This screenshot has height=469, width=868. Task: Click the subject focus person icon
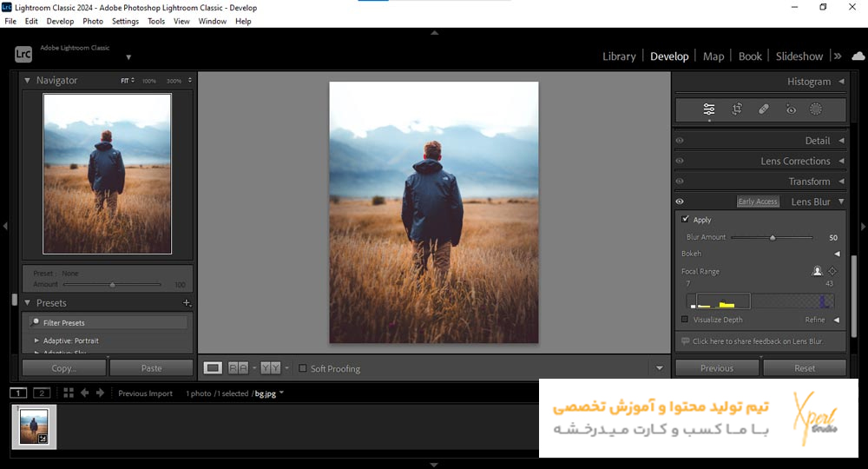point(817,271)
